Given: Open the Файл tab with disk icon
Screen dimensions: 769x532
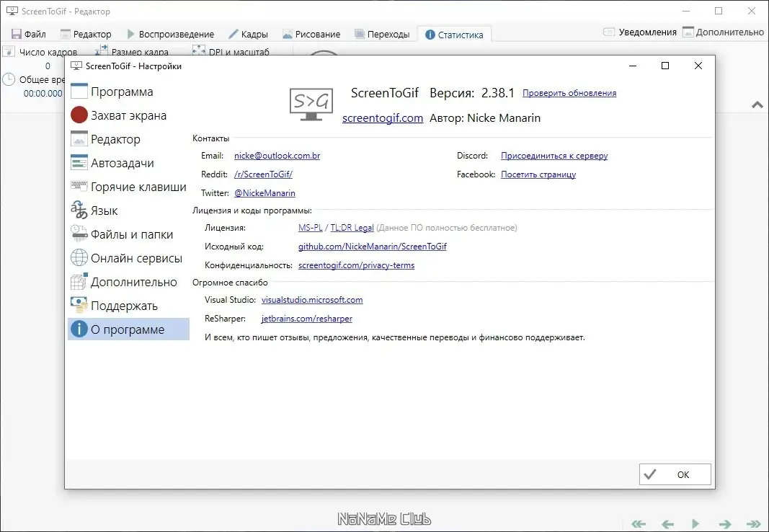Looking at the screenshot, I should coord(29,34).
